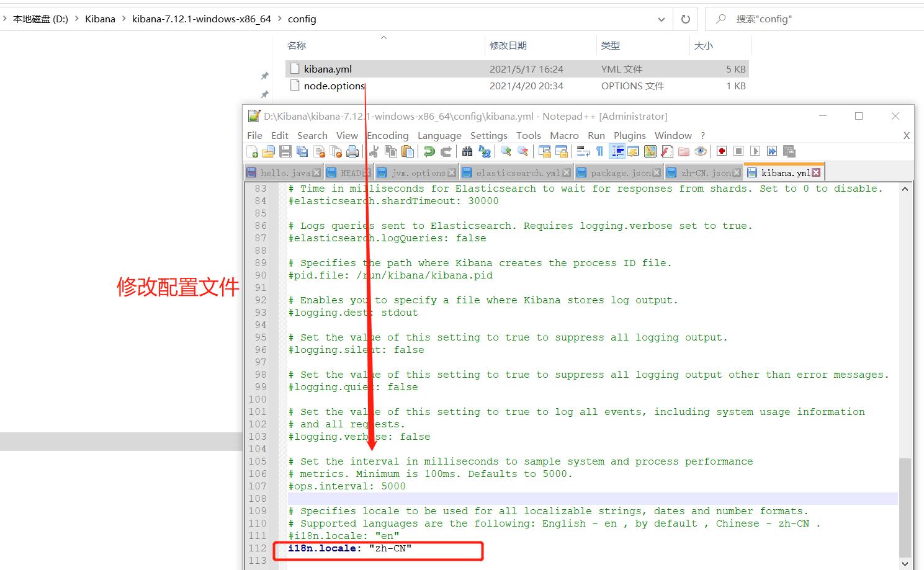
Task: Click the Save Recorded Macro icon
Action: pyautogui.click(x=789, y=151)
